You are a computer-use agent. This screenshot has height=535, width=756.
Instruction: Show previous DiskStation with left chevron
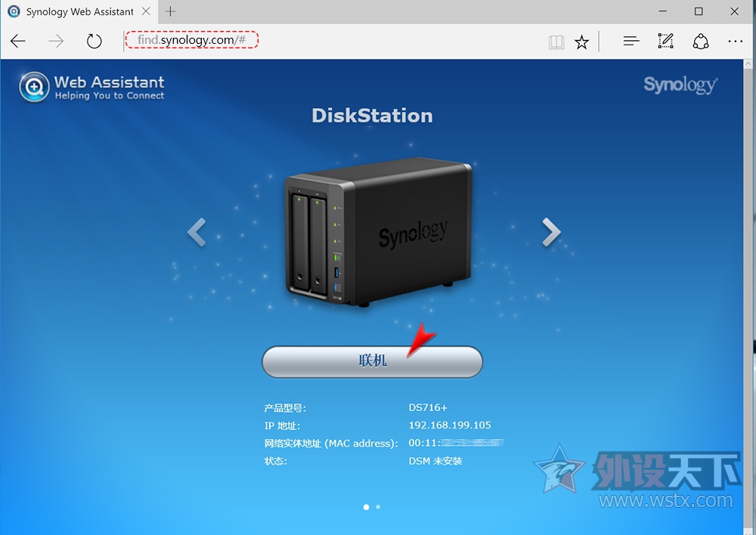197,232
